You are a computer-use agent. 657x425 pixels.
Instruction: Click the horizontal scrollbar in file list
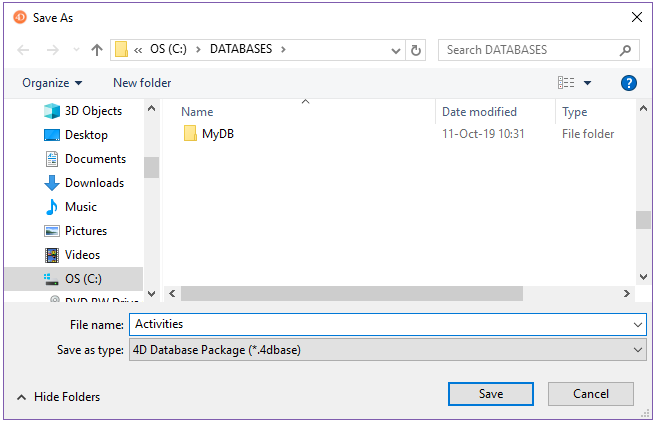click(x=352, y=294)
